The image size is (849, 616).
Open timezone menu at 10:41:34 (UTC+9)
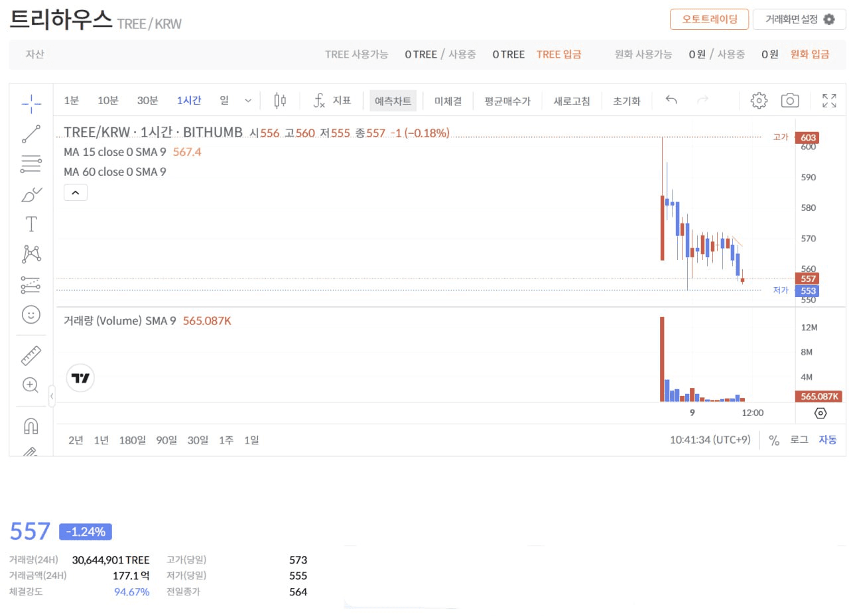[710, 440]
